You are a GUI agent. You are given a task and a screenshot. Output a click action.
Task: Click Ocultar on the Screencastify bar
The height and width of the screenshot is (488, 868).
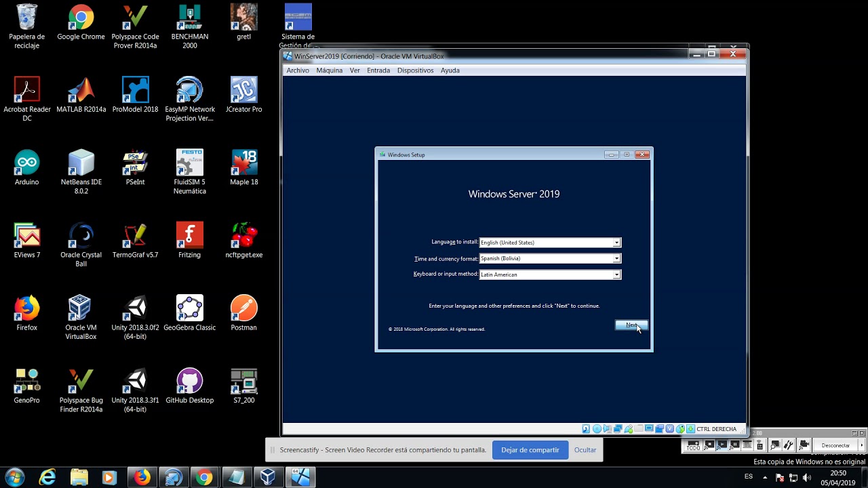585,450
